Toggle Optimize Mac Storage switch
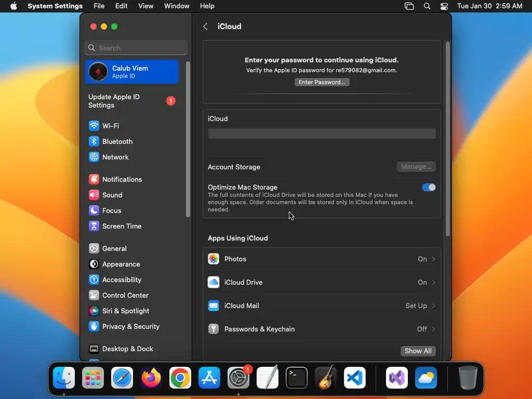The width and height of the screenshot is (532, 399). (429, 187)
